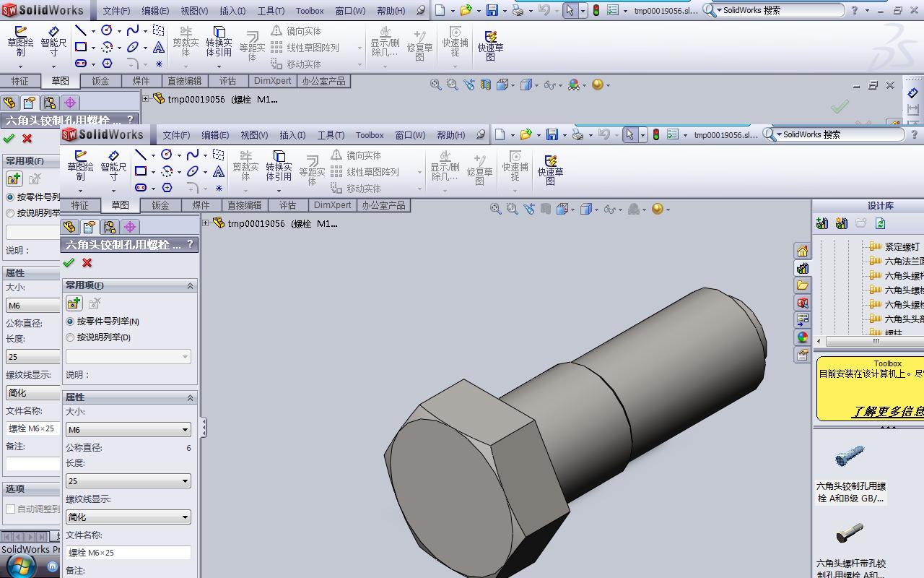Open the SolidWorks Resources home task pane tab

(802, 251)
